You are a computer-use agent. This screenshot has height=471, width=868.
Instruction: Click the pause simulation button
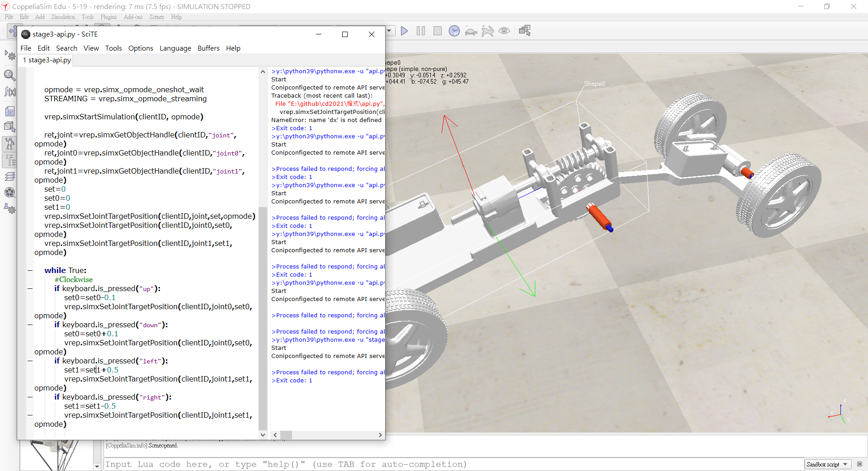click(421, 31)
